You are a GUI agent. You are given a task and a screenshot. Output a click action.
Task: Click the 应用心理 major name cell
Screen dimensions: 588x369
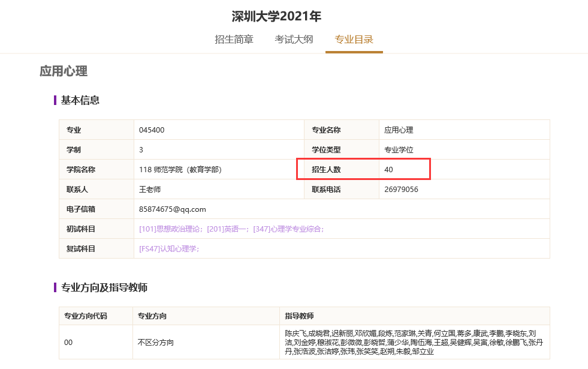(465, 130)
